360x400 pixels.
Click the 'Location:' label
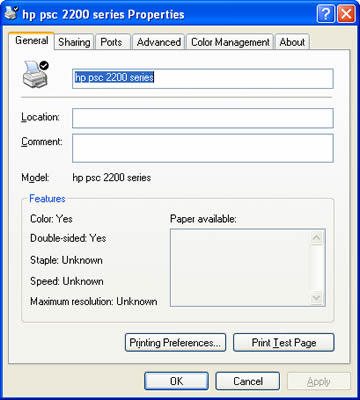point(40,117)
